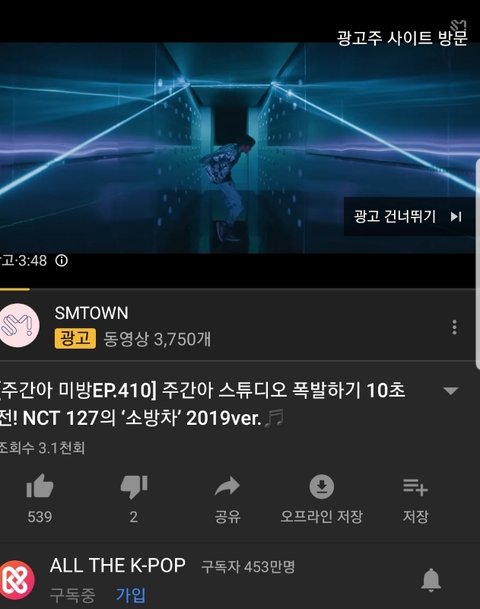The width and height of the screenshot is (480, 609).
Task: Tap the 오프라인 저장 download icon
Action: click(322, 486)
